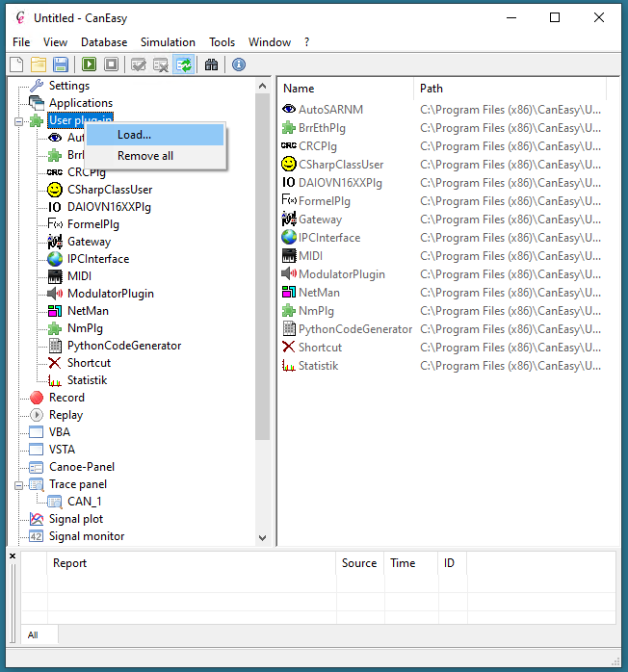Collapse the User plug-in tree node
The image size is (628, 672).
pyautogui.click(x=19, y=121)
